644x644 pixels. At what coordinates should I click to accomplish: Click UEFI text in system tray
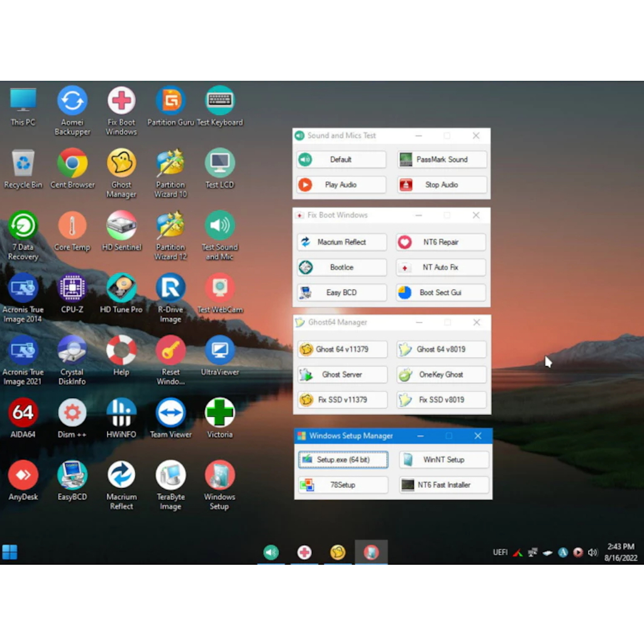point(500,552)
